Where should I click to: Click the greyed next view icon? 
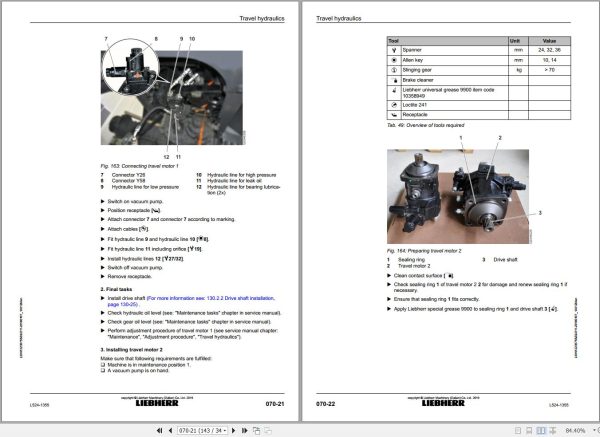tap(268, 430)
